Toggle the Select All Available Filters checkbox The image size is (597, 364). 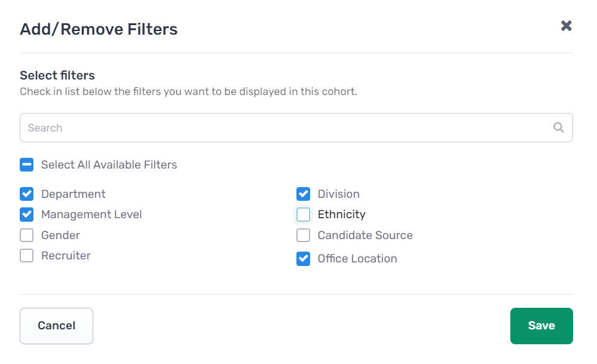[x=27, y=165]
